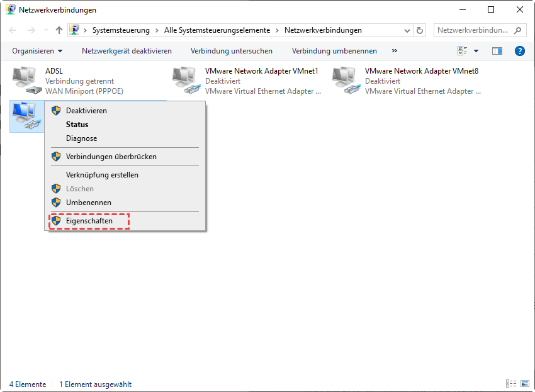Click Alle Systemsteuerungselemente breadcrumb

(217, 30)
